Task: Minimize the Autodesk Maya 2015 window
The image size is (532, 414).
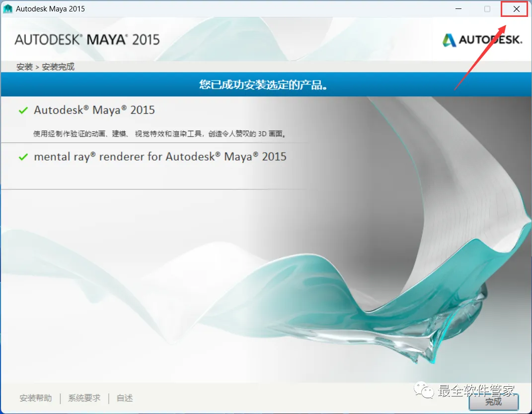Action: point(458,9)
